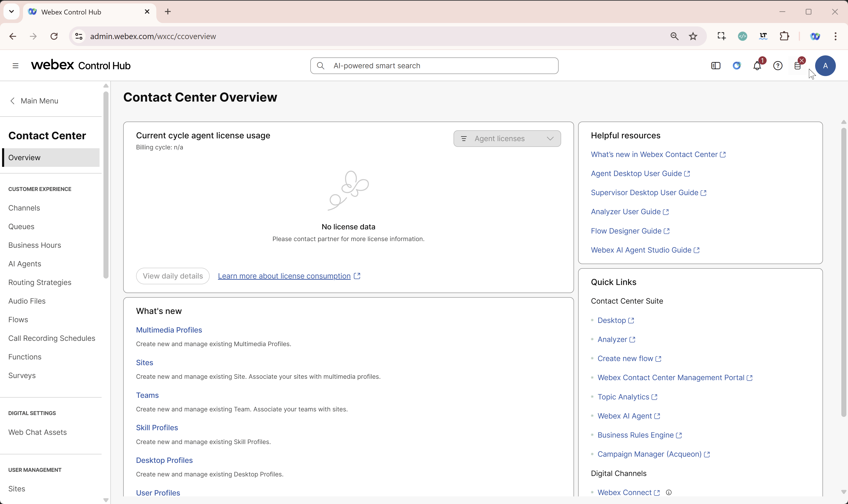Open Queues in the sidebar
Viewport: 848px width, 504px height.
point(21,227)
